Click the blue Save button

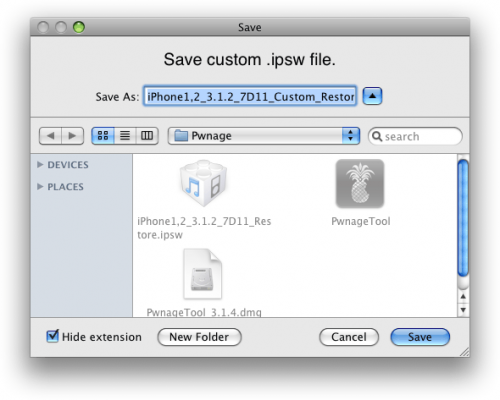420,337
